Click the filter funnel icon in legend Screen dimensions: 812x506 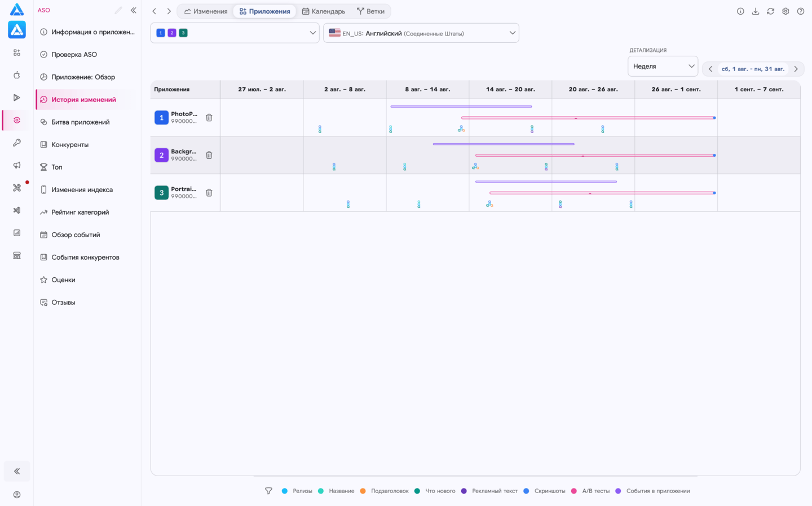[268, 491]
